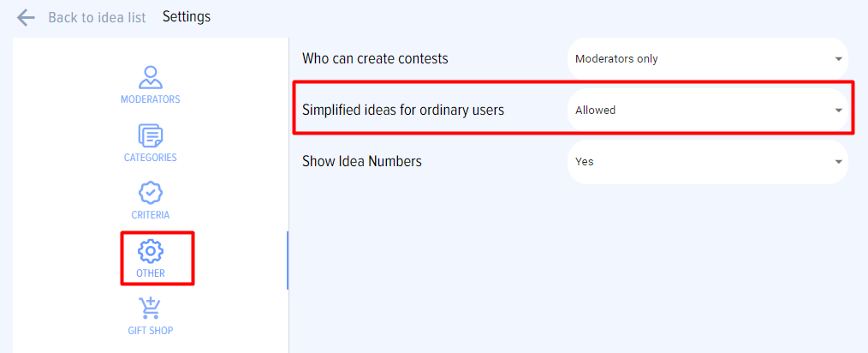Select the GIFT SHOP text label
The width and height of the screenshot is (868, 353).
[x=150, y=331]
